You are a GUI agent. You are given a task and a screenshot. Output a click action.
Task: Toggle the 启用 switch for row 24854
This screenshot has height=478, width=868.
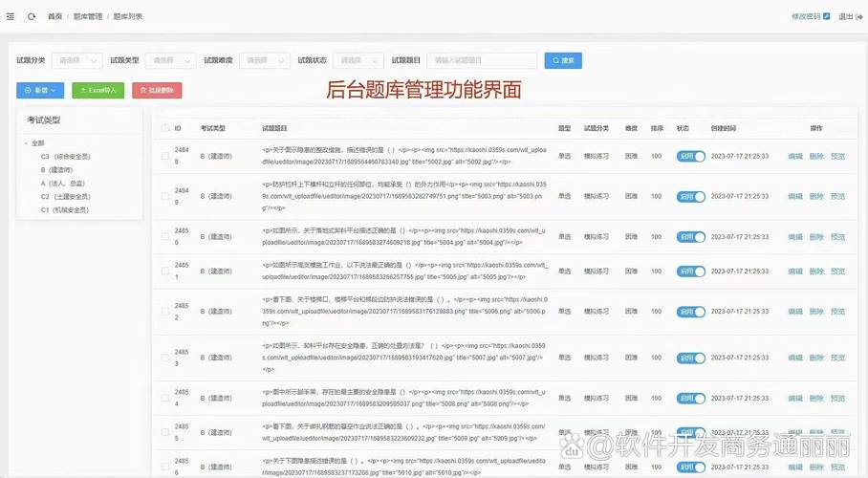click(x=690, y=399)
